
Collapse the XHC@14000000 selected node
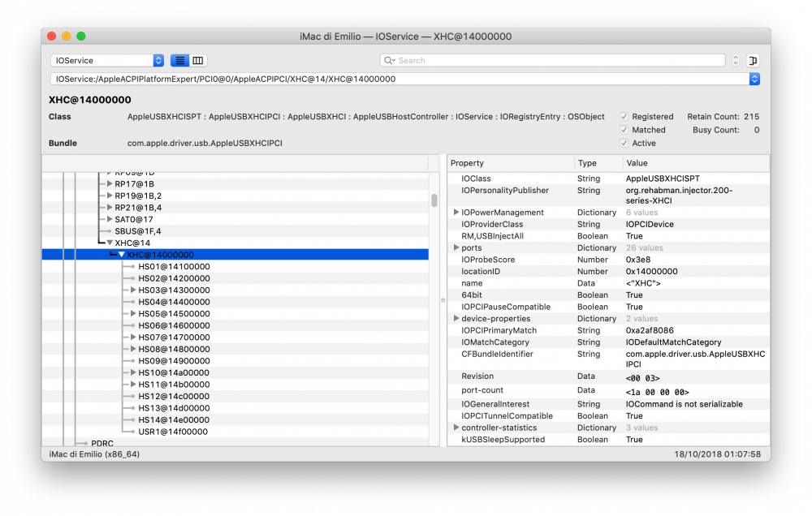click(122, 255)
